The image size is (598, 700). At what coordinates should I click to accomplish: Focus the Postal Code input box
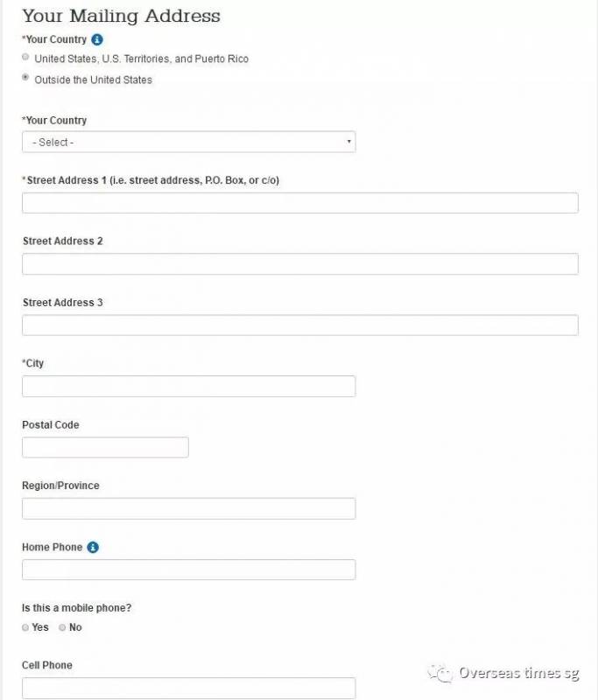pos(105,447)
